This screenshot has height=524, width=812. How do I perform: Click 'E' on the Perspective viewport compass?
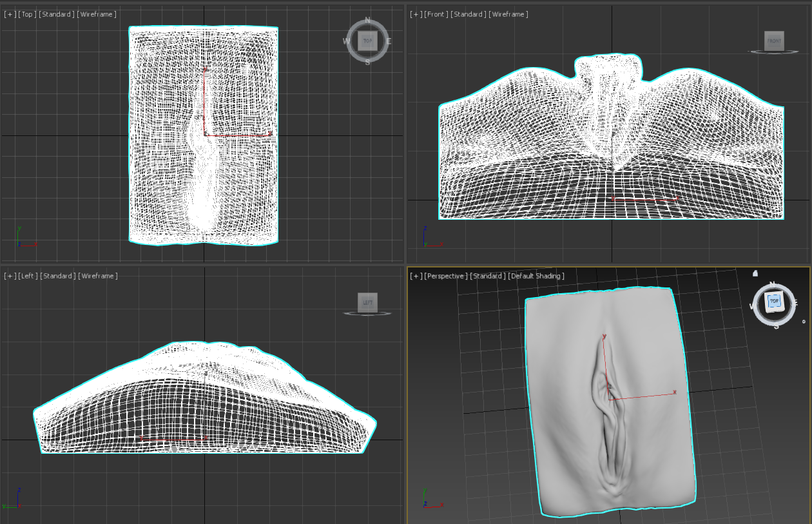[x=795, y=302]
